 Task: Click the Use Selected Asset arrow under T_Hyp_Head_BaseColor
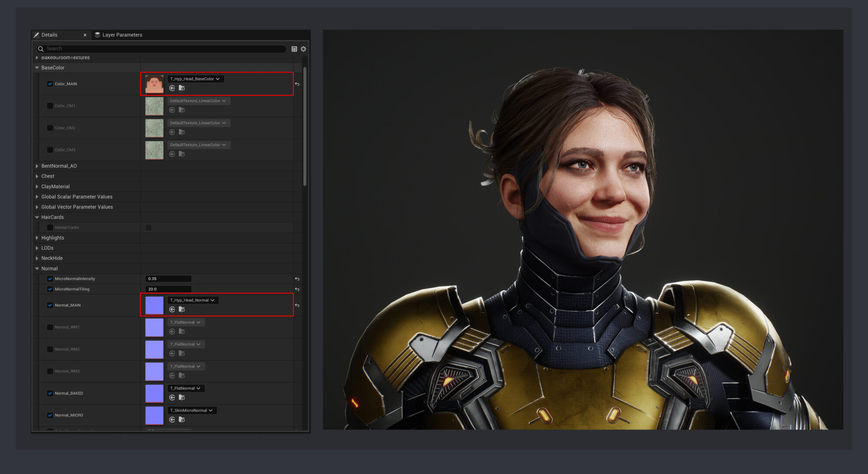(x=172, y=88)
